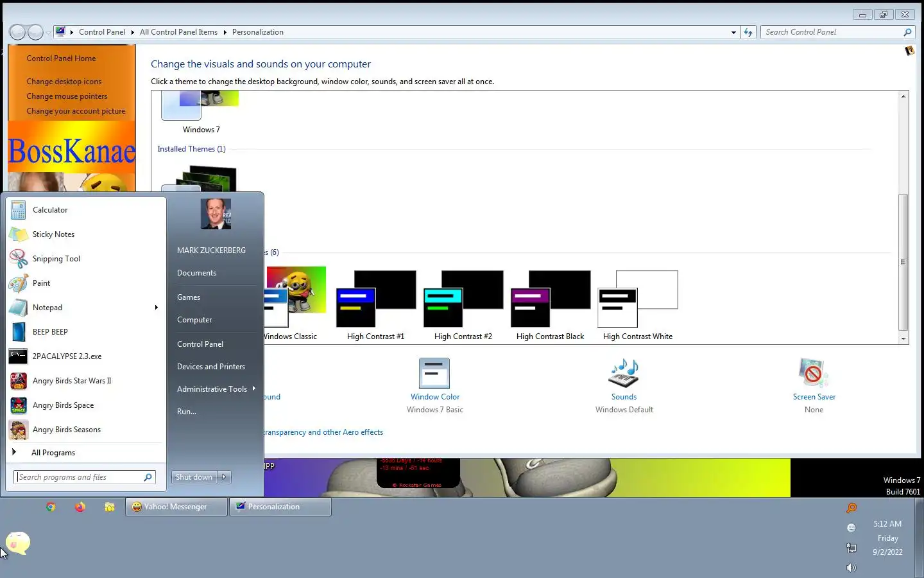
Task: Open the address bar history dropdown
Action: 733,32
